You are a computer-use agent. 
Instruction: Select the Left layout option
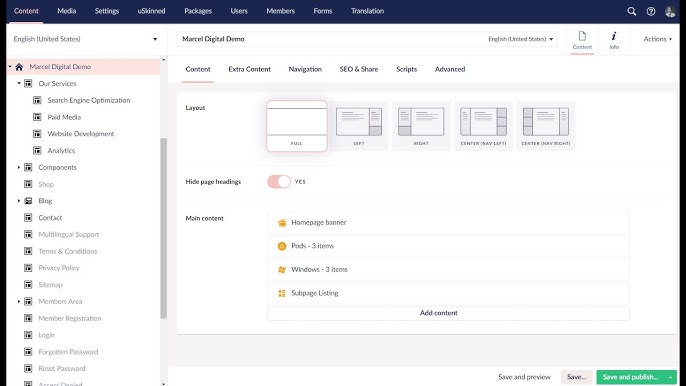(359, 126)
